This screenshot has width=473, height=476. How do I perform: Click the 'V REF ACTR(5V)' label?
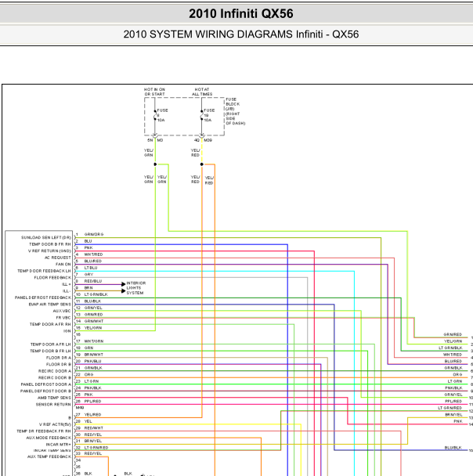(55, 424)
